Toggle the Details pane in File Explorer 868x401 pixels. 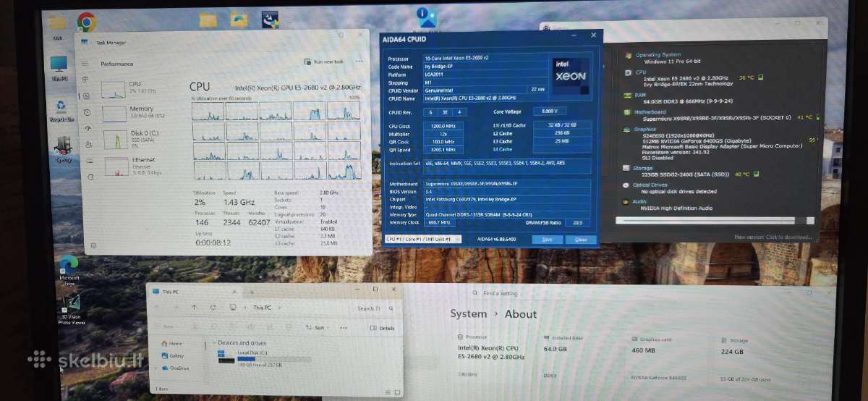coord(383,328)
